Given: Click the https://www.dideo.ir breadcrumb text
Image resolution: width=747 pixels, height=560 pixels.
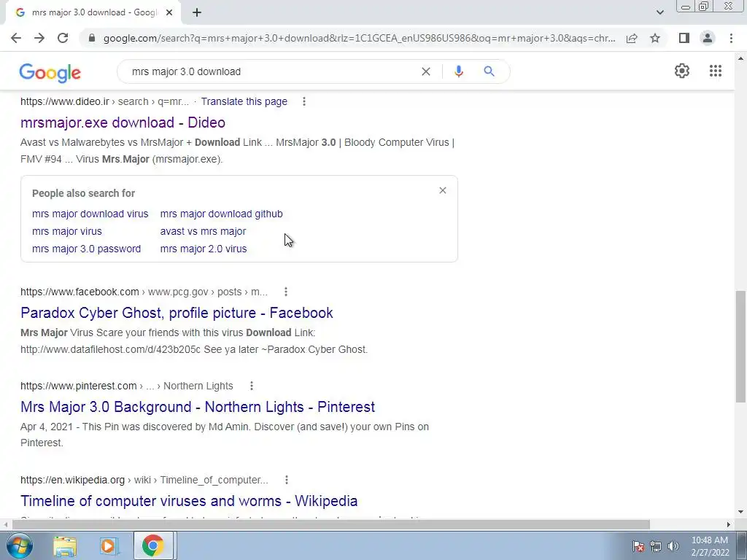Looking at the screenshot, I should [x=65, y=101].
